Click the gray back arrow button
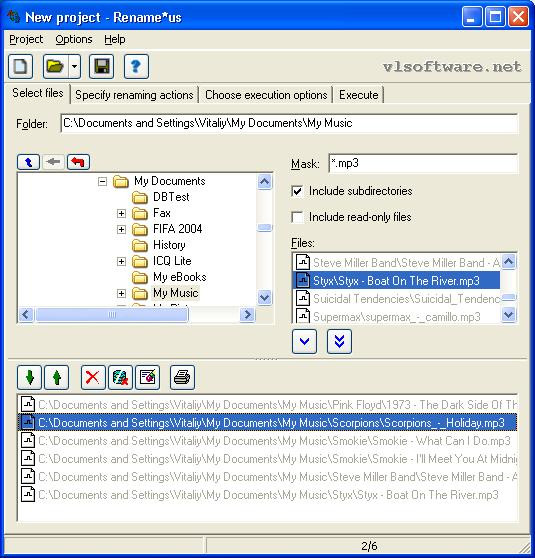Image resolution: width=535 pixels, height=558 pixels. 53,162
